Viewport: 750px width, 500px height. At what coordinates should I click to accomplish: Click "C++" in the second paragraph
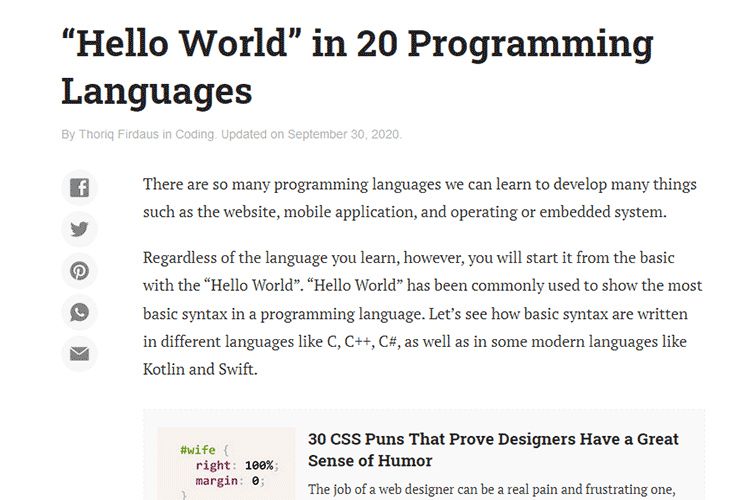355,341
